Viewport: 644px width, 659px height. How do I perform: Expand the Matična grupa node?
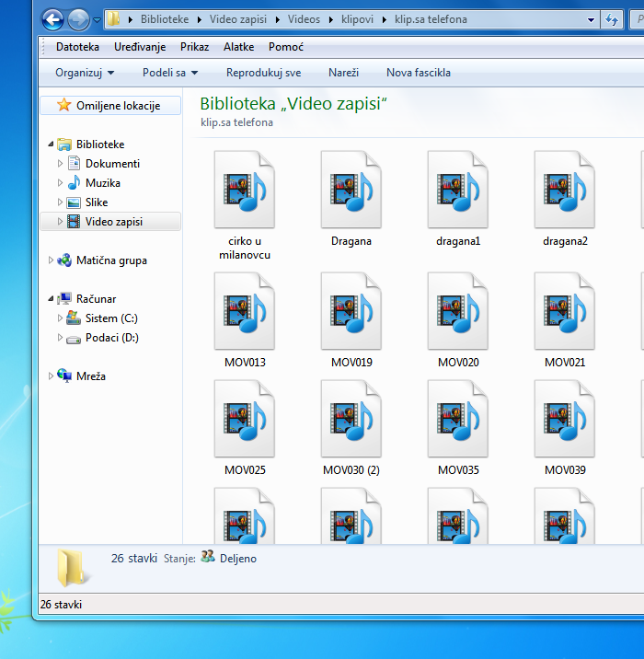[x=51, y=260]
